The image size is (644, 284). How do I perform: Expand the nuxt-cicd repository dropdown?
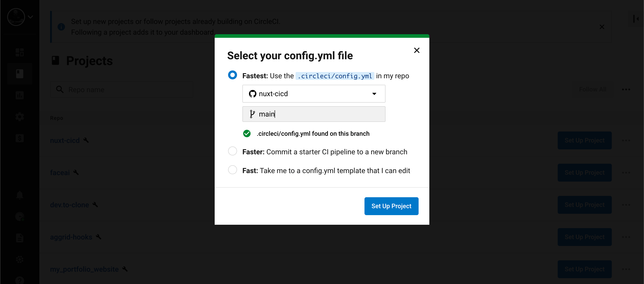[374, 94]
